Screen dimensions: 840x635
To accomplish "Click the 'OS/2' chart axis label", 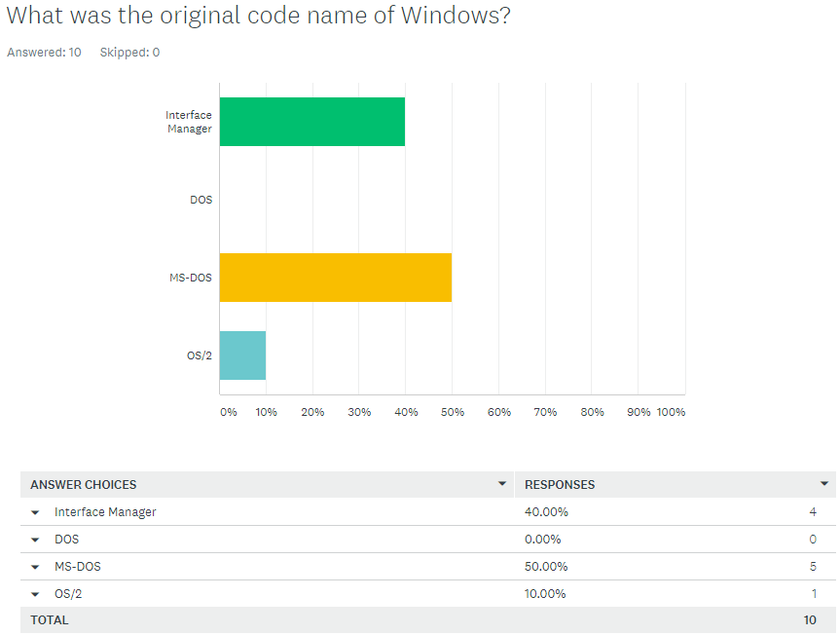I will click(200, 355).
